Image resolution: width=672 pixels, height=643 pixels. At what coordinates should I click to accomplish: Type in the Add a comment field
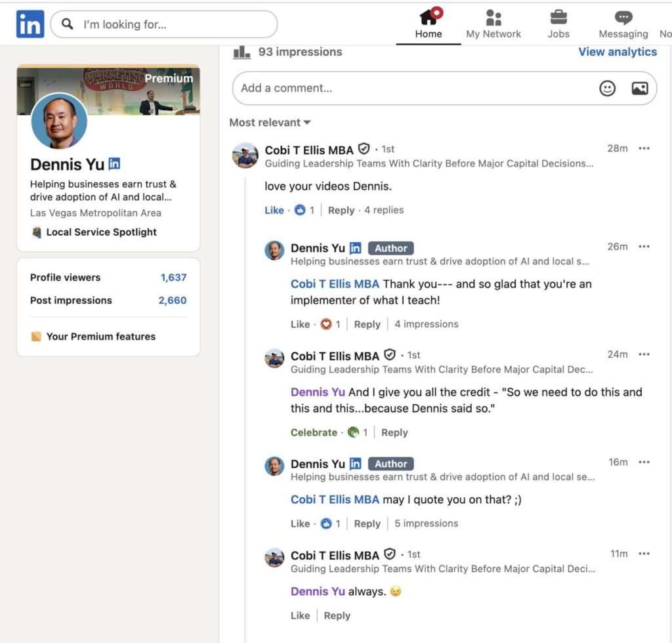click(x=407, y=88)
